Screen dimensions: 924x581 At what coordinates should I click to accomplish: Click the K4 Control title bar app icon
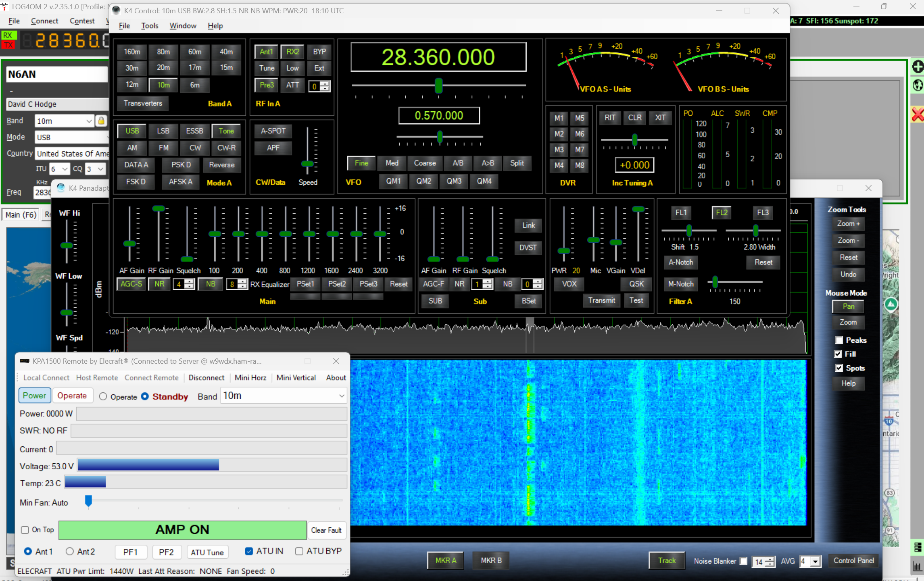pos(116,10)
